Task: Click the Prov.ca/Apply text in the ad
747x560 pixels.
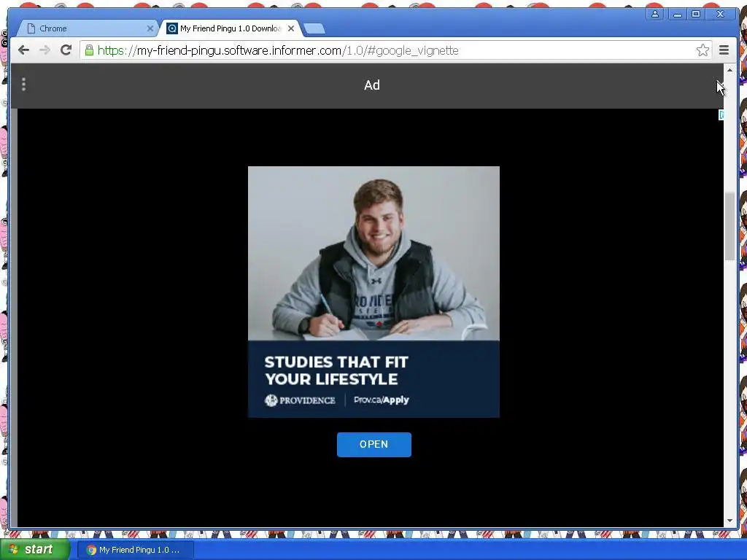Action: (x=381, y=400)
